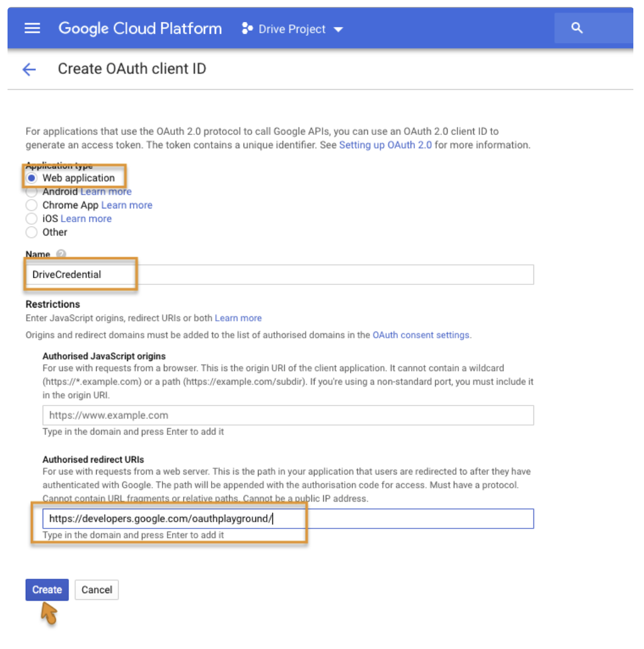Screen dimensions: 644x649
Task: Expand the Drive Project dropdown arrow
Action: [338, 29]
